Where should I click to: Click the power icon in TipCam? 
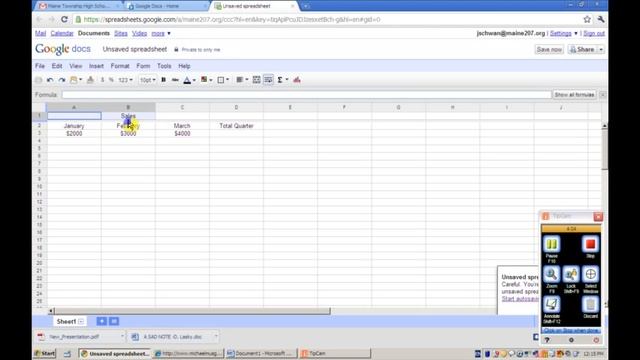(x=596, y=340)
